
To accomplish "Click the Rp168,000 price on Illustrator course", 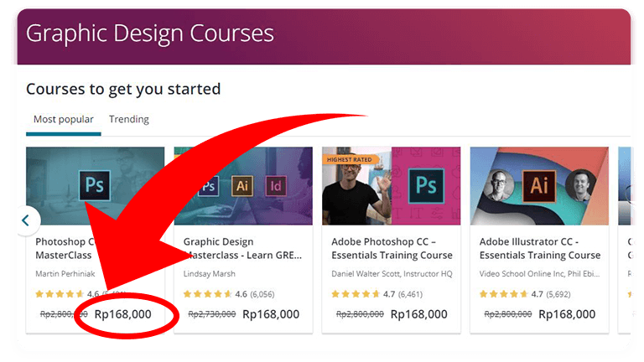I will point(567,314).
